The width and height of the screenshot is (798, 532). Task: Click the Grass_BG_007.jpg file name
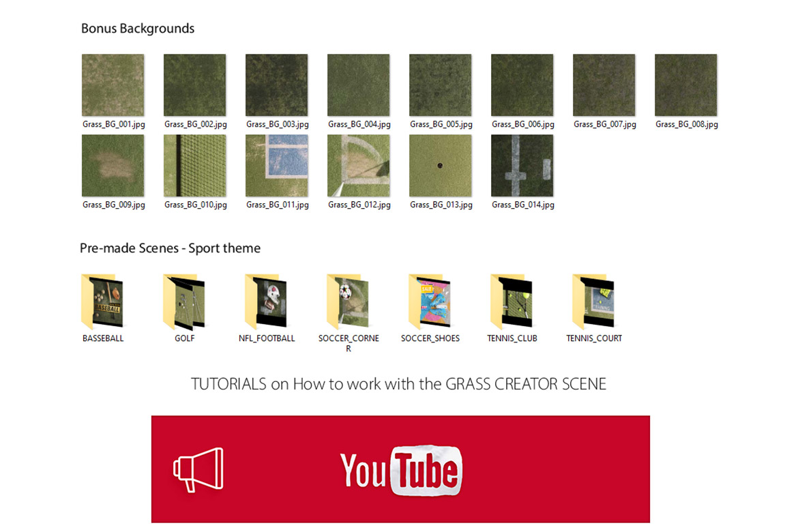[x=605, y=124]
